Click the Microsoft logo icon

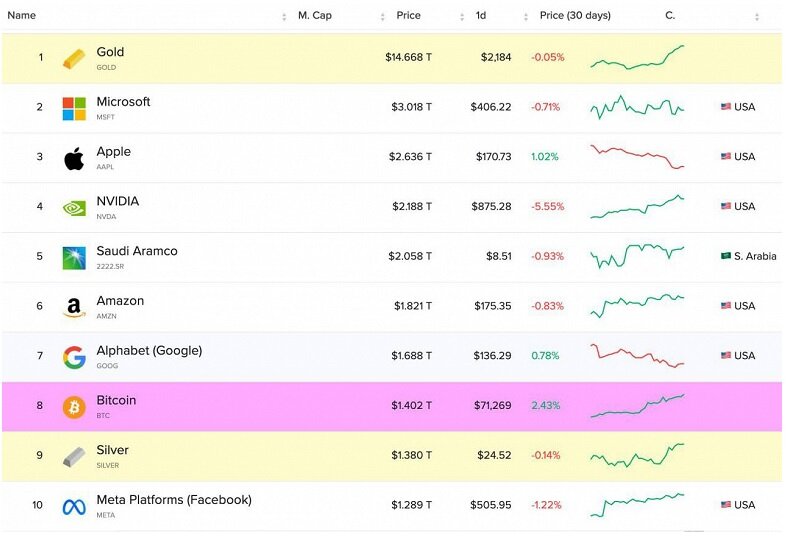74,108
